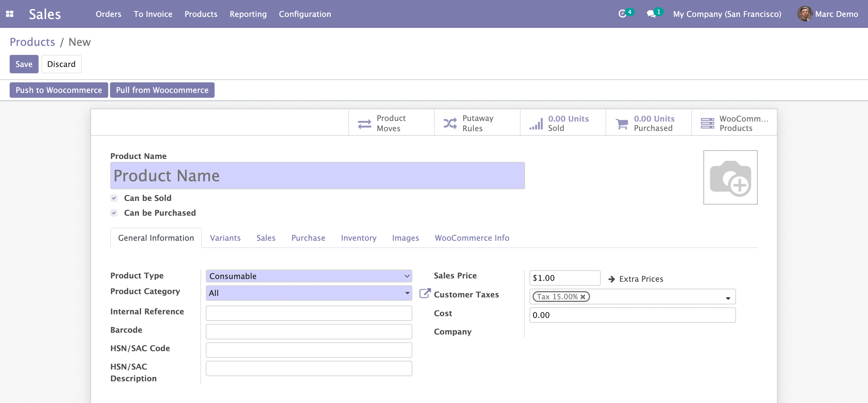The width and height of the screenshot is (868, 403).
Task: Expand the Customer Taxes dropdown arrow
Action: coord(728,298)
